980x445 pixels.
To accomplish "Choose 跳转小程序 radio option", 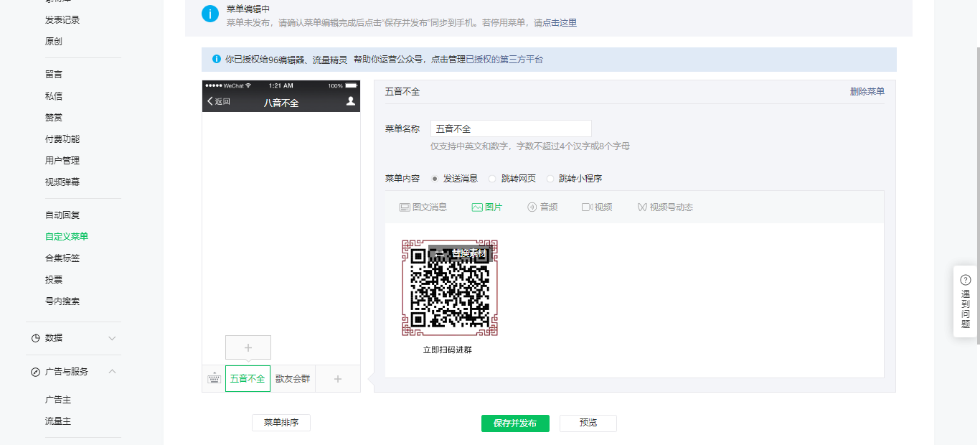I will [x=550, y=179].
